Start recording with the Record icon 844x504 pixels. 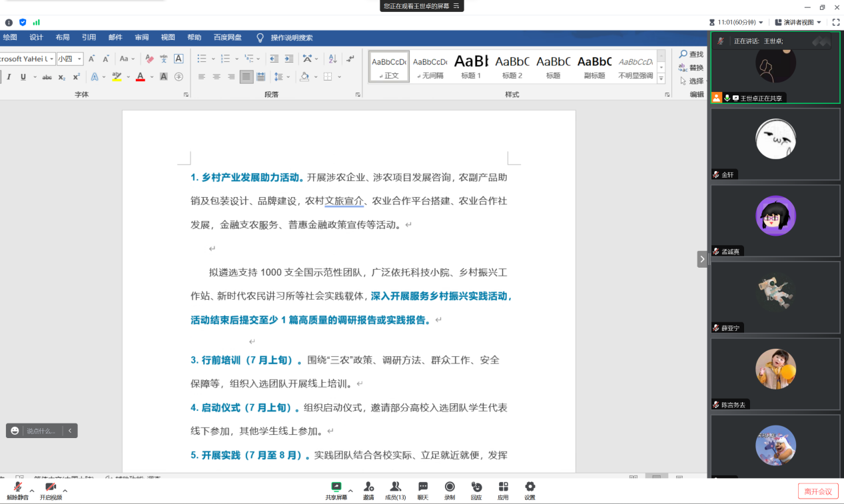click(450, 487)
